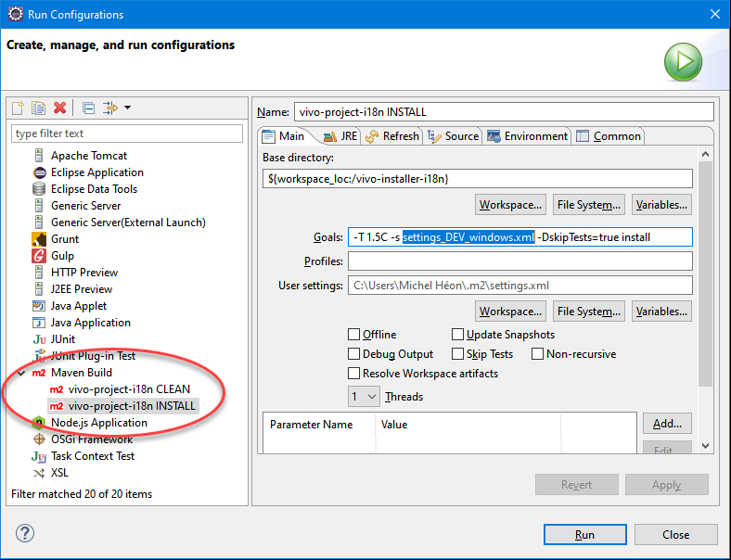Click the type filter text field
Viewport: 731px width, 560px height.
[127, 134]
